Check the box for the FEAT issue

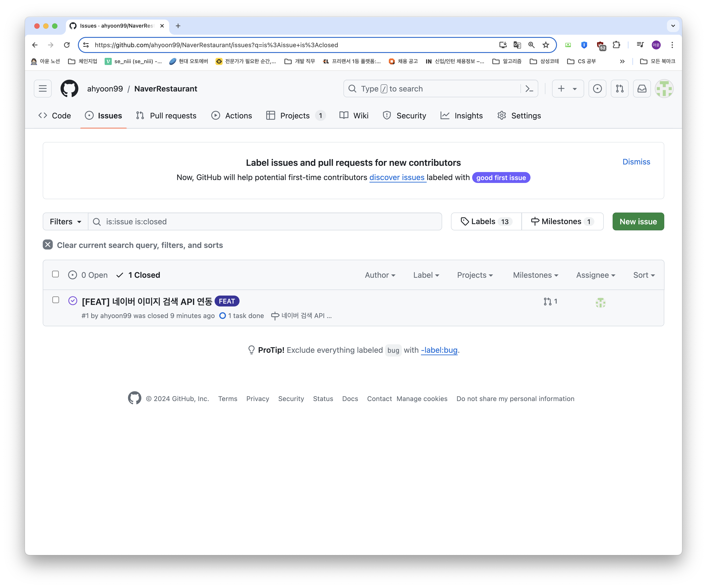(x=56, y=300)
